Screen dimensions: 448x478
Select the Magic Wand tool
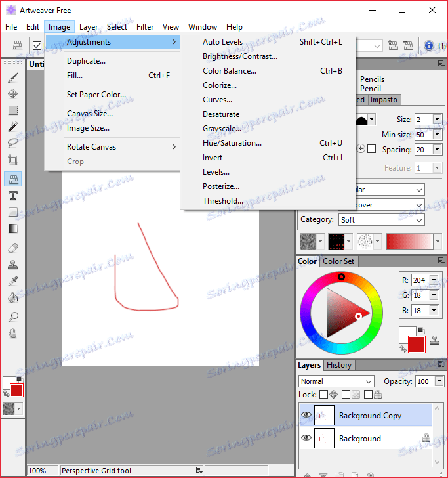13,127
